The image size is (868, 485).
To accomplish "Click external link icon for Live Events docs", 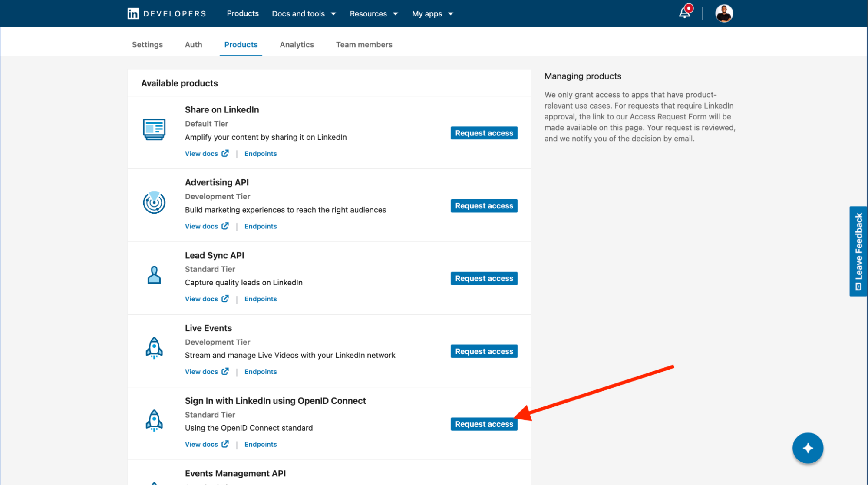I will click(x=225, y=371).
